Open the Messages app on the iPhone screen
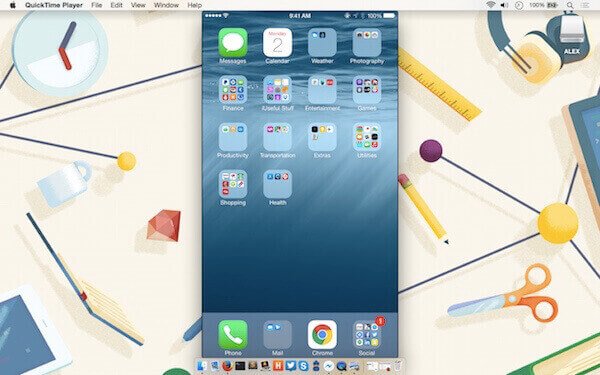This screenshot has width=600, height=375. 233,42
